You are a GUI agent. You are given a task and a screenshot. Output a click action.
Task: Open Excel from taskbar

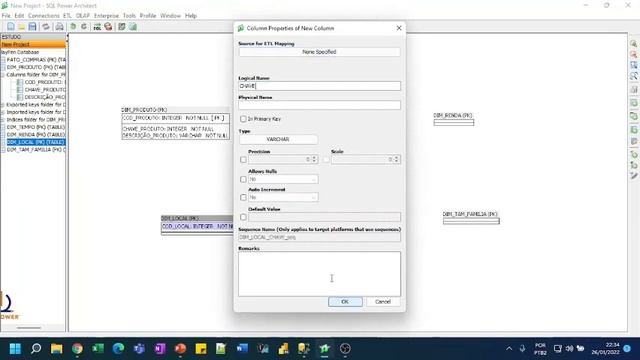tap(98, 349)
